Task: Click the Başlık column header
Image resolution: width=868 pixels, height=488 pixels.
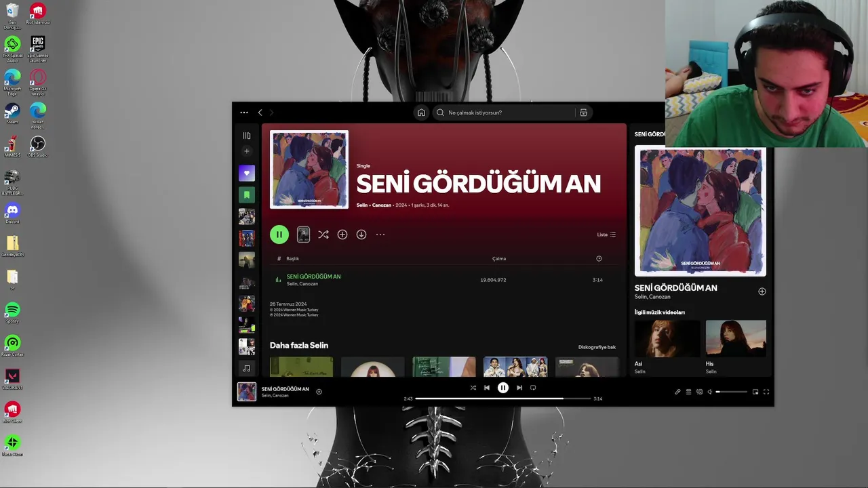Action: (292, 258)
